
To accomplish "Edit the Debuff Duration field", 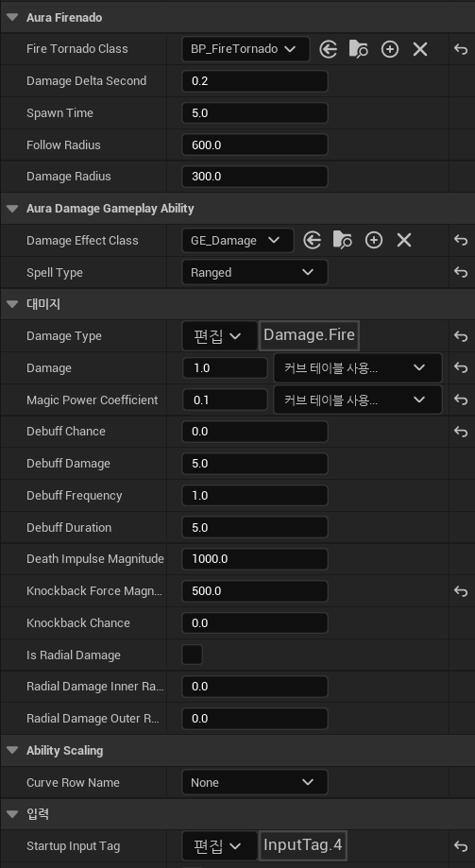I will pos(255,528).
